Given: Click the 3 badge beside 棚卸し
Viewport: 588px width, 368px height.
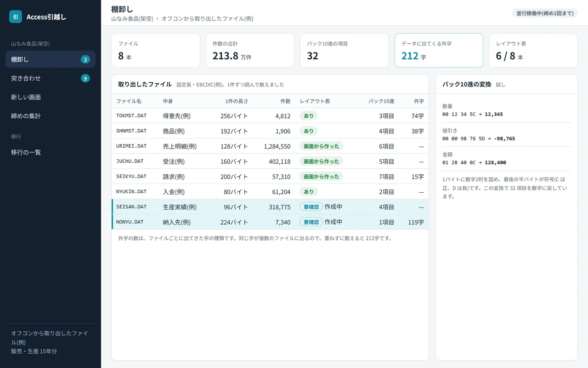Looking at the screenshot, I should [x=85, y=59].
